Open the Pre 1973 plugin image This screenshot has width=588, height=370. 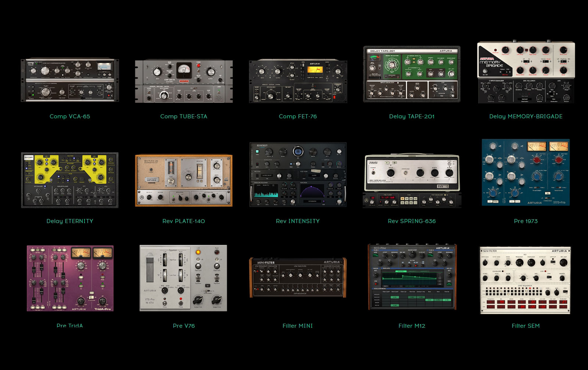[x=526, y=172]
